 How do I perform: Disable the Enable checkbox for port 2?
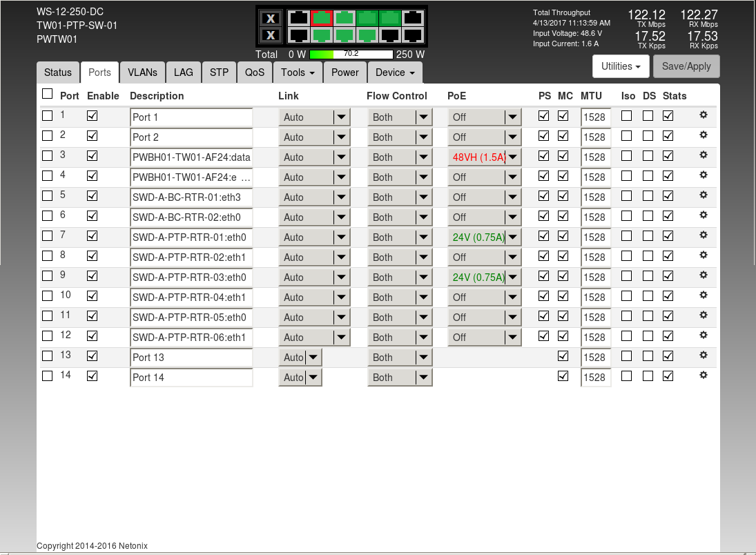coord(92,136)
